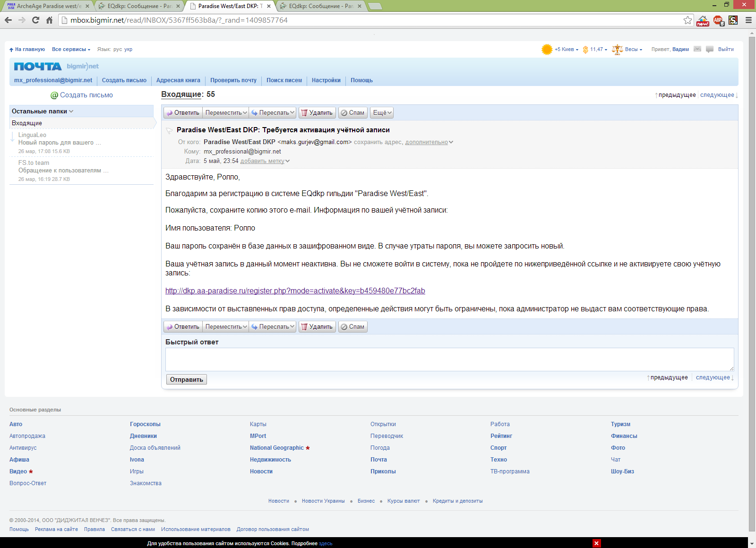Viewport: 756px width, 548px height.
Task: Open the upper Переместить dropdown
Action: [226, 112]
